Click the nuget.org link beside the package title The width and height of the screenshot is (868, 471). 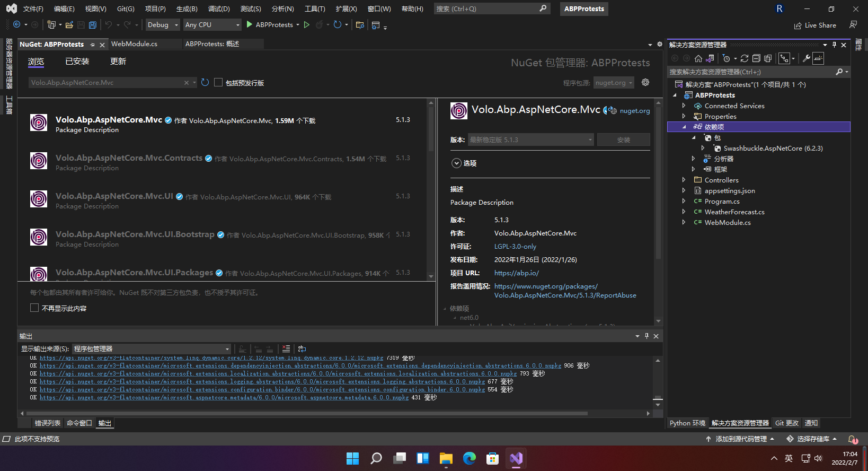coord(634,111)
